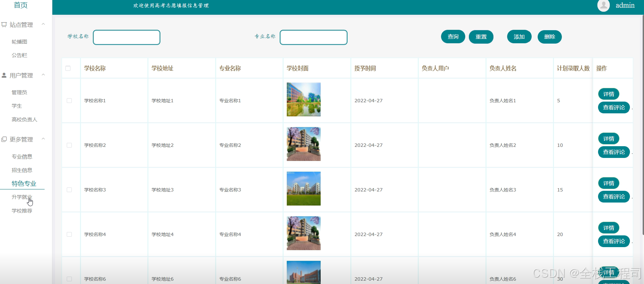The width and height of the screenshot is (644, 284).
Task: Click the 负责人姓名 column header
Action: 503,68
